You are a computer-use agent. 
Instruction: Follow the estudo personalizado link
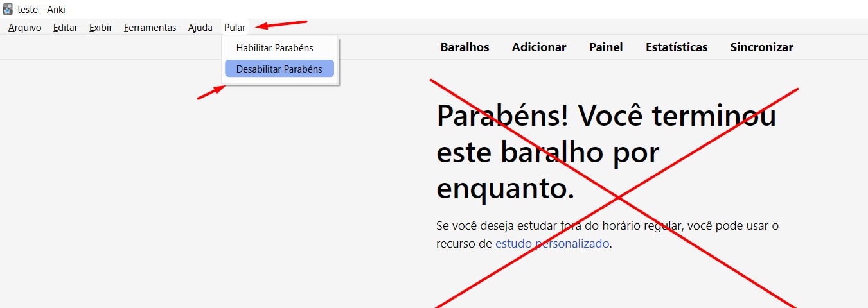coord(552,244)
